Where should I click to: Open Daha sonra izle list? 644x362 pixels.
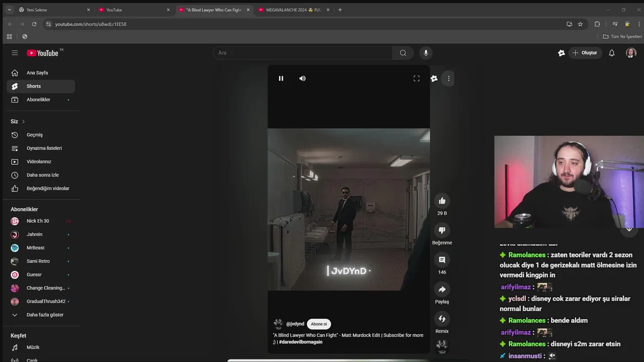coord(41,175)
